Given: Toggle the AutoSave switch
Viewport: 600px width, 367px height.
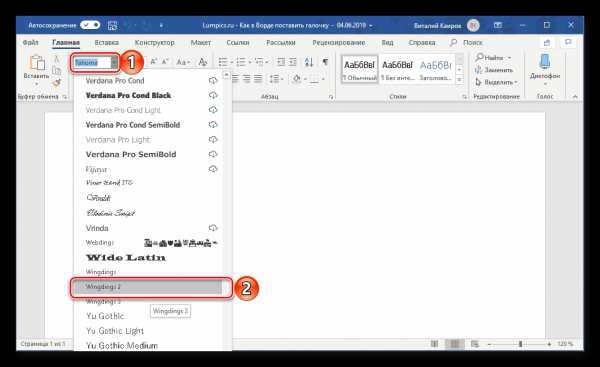Looking at the screenshot, I should click(90, 25).
